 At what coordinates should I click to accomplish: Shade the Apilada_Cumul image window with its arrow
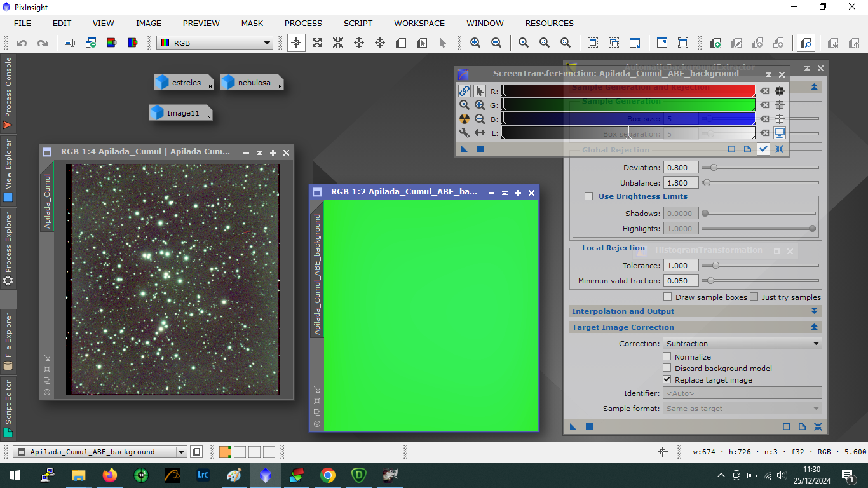tap(260, 152)
